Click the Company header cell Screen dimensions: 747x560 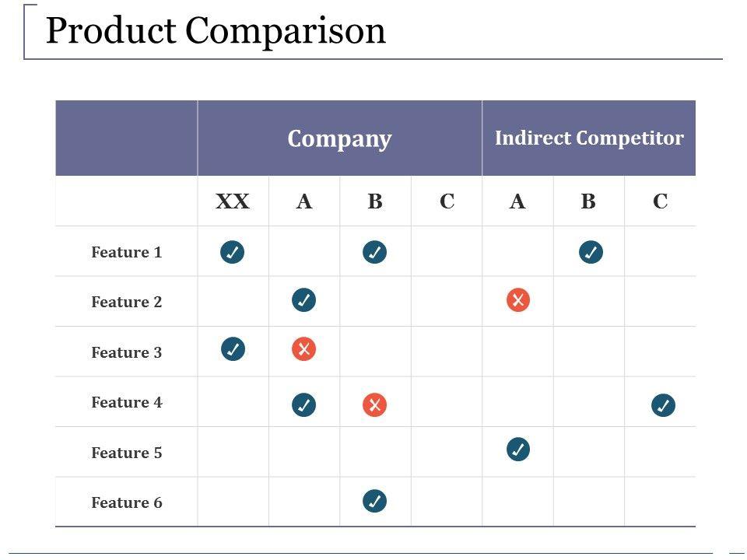click(339, 138)
